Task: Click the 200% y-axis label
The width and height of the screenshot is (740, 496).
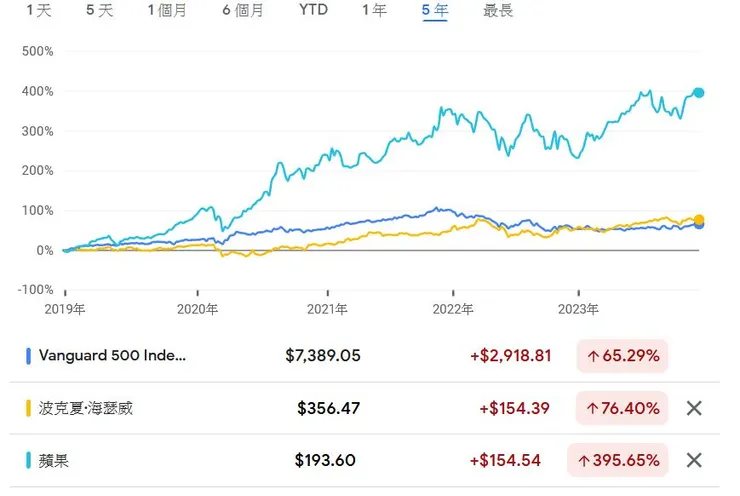Action: (37, 170)
